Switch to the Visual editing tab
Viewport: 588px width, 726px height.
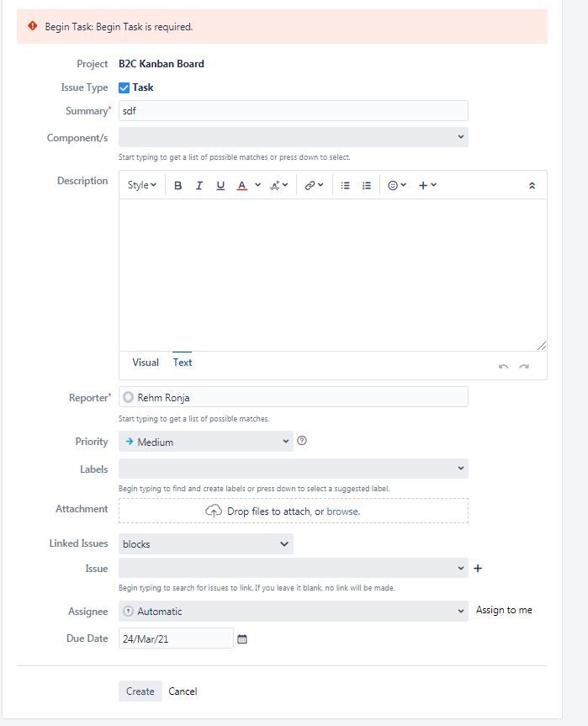click(x=145, y=363)
